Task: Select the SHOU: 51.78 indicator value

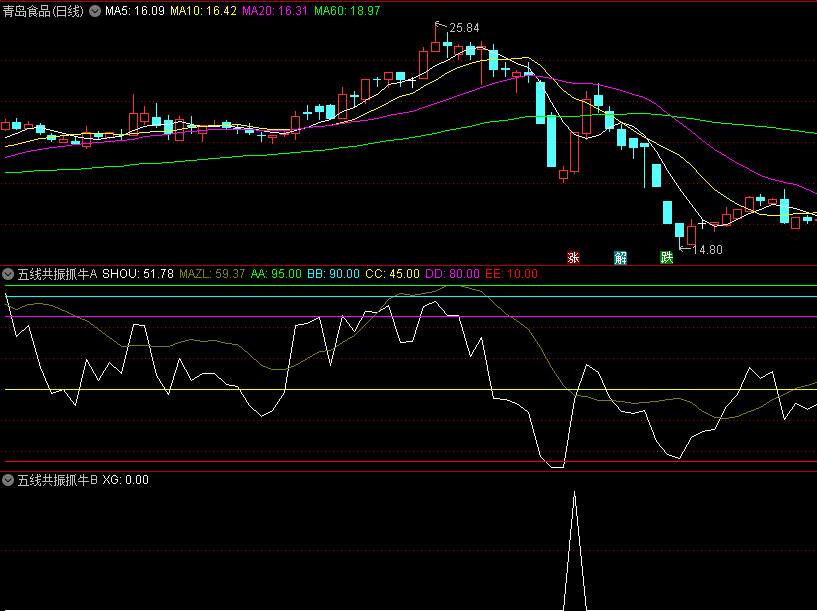Action: point(138,273)
